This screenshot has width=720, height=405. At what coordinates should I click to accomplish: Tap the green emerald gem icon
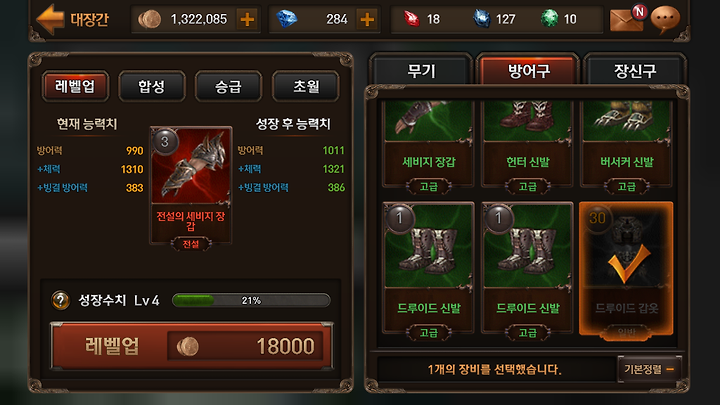click(x=549, y=19)
